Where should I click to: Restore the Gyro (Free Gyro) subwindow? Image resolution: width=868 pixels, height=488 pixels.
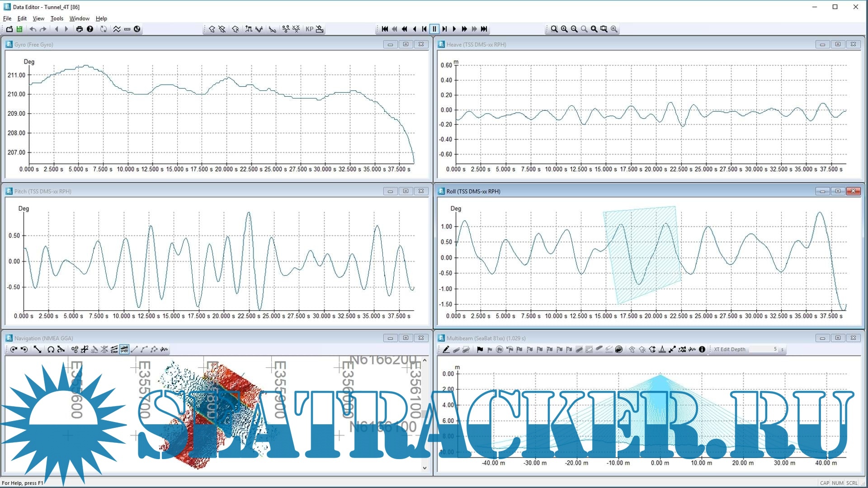coord(406,44)
